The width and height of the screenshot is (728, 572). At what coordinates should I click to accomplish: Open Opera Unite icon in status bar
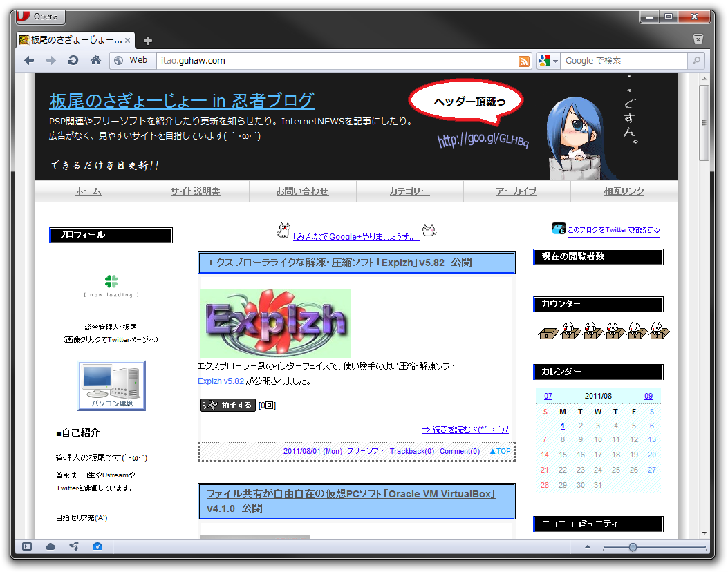coord(74,546)
